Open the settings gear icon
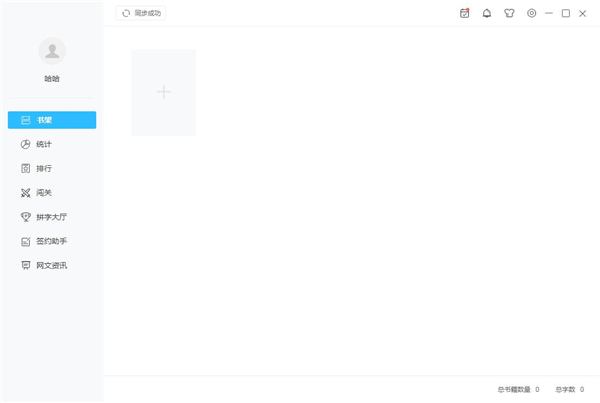Image resolution: width=600 pixels, height=403 pixels. tap(532, 13)
